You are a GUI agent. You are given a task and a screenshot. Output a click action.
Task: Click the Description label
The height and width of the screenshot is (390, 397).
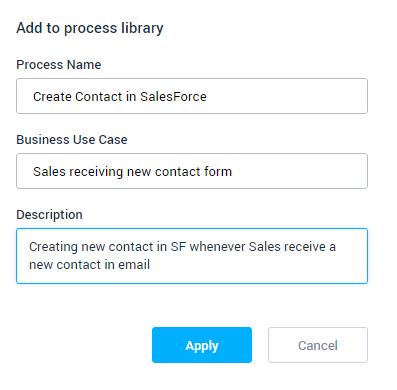pos(49,215)
